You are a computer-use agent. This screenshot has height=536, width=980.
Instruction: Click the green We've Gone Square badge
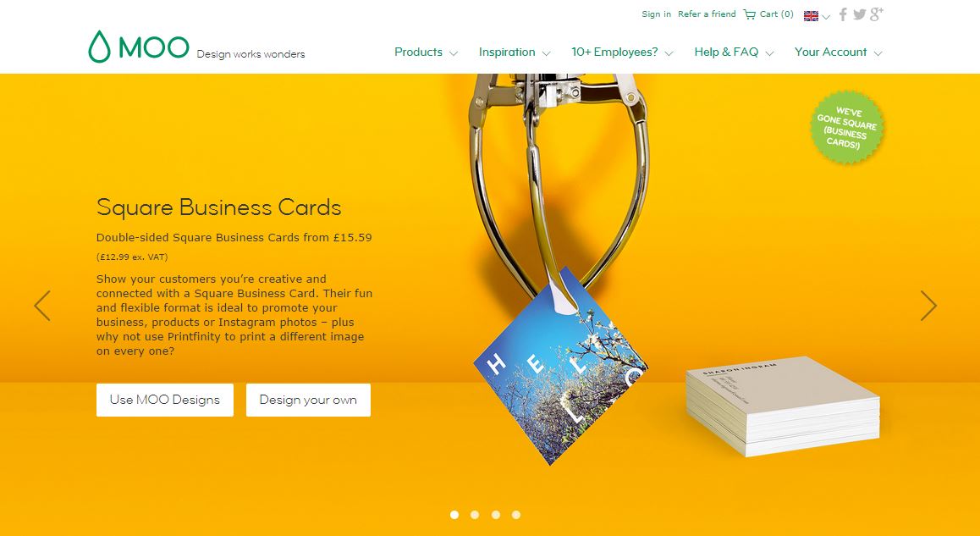(x=847, y=128)
